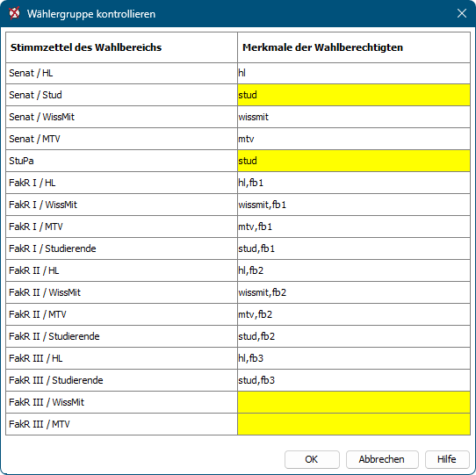Open Hilfe for this dialog
The height and width of the screenshot is (475, 476).
click(x=447, y=459)
